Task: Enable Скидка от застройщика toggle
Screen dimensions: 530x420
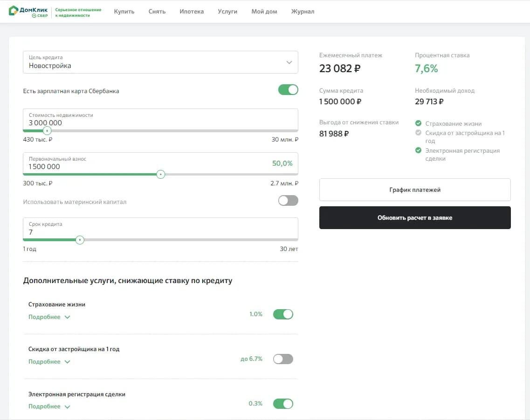Action: (x=283, y=359)
